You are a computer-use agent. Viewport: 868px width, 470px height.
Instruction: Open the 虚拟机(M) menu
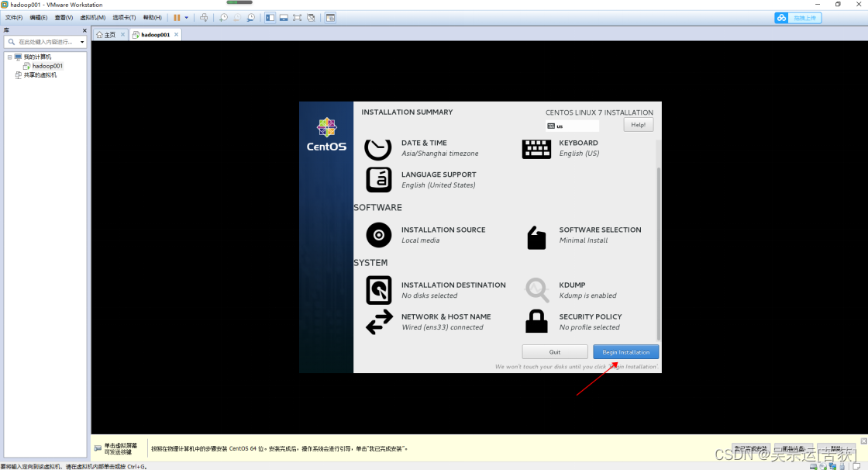(x=92, y=18)
